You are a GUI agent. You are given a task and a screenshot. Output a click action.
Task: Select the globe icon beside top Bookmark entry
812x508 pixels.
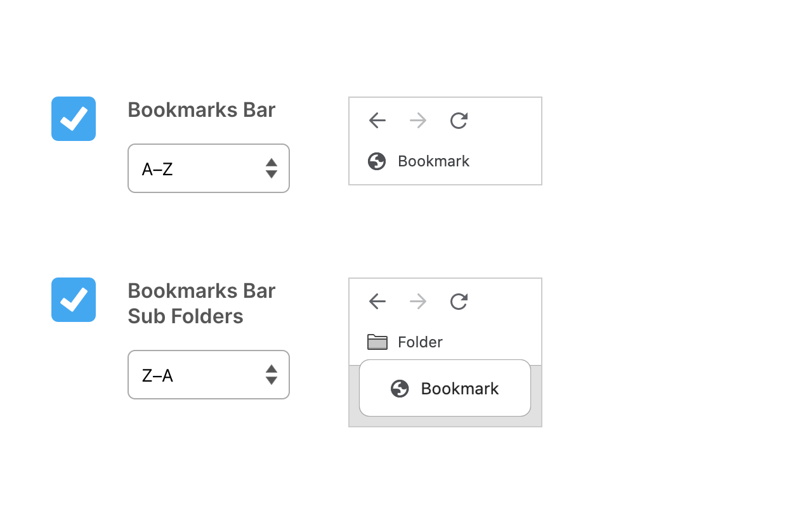click(377, 161)
